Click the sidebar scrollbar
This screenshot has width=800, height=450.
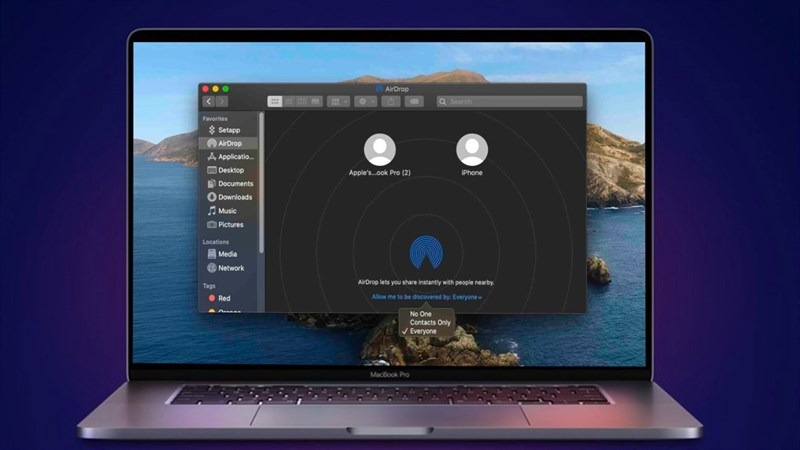(261, 183)
